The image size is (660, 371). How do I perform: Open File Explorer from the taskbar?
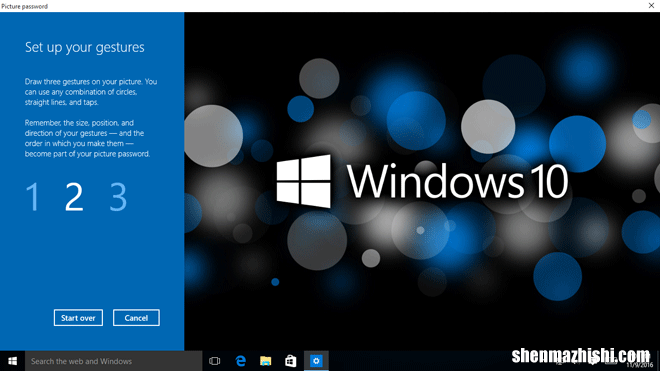(x=266, y=361)
